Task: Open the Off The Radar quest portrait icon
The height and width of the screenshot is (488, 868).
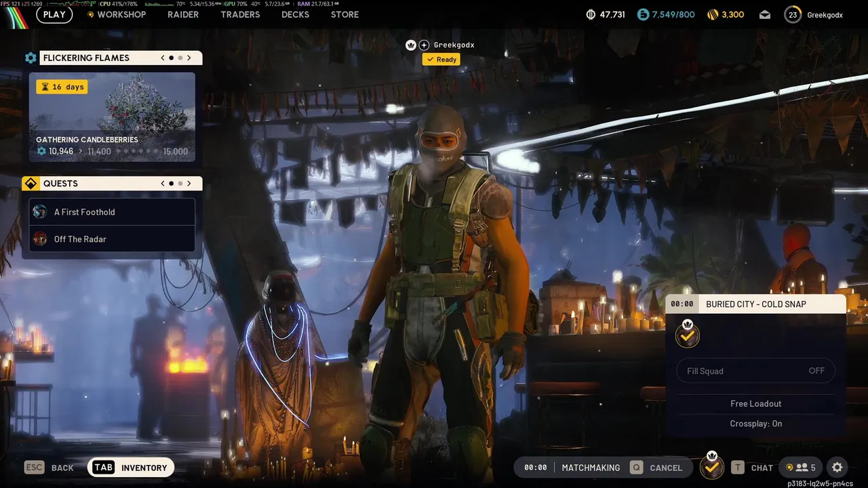Action: point(40,239)
